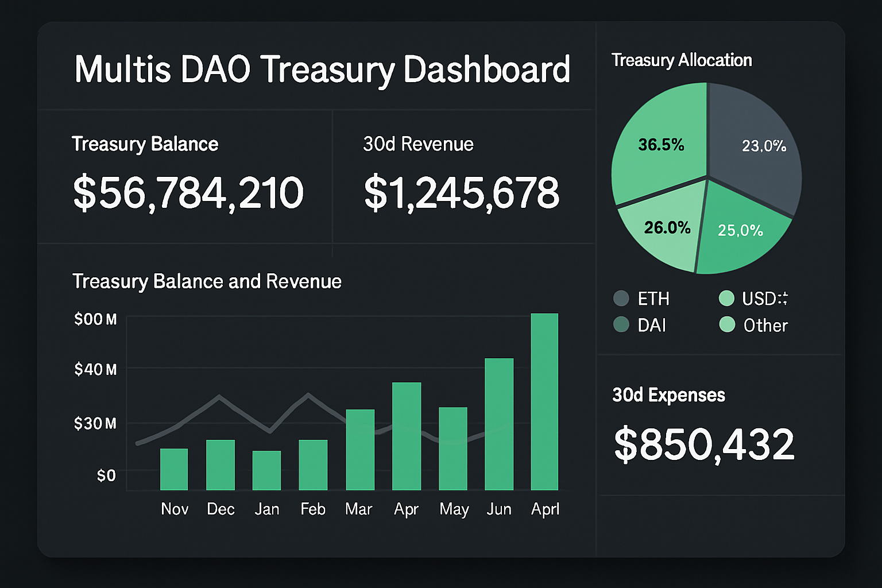
Task: Select the ETH legend swatch
Action: tap(621, 299)
